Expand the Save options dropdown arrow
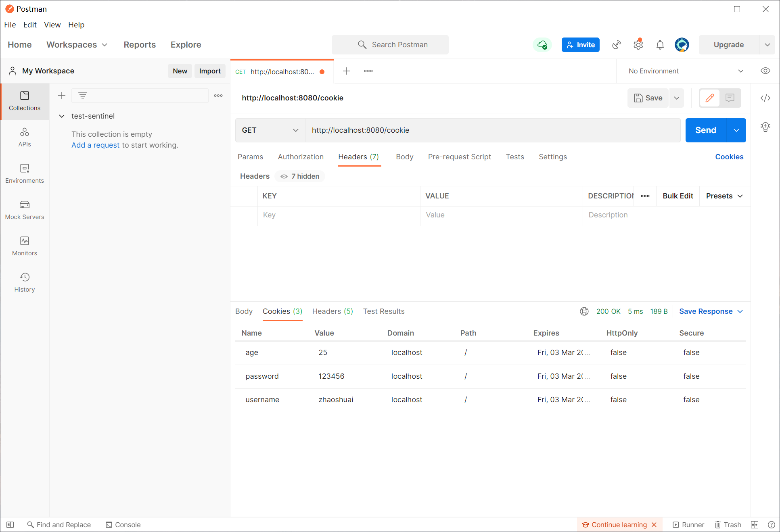The height and width of the screenshot is (532, 780). point(677,98)
